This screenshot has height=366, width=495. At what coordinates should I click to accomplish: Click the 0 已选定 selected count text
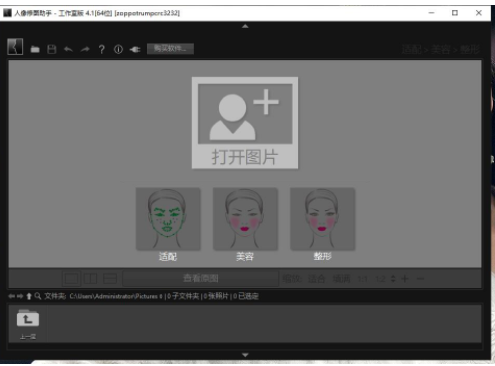pyautogui.click(x=246, y=296)
